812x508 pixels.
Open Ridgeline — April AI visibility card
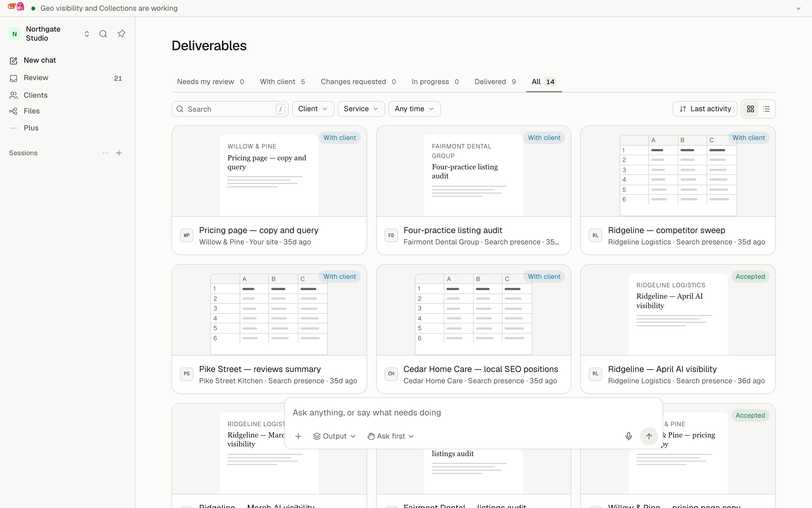pyautogui.click(x=678, y=329)
